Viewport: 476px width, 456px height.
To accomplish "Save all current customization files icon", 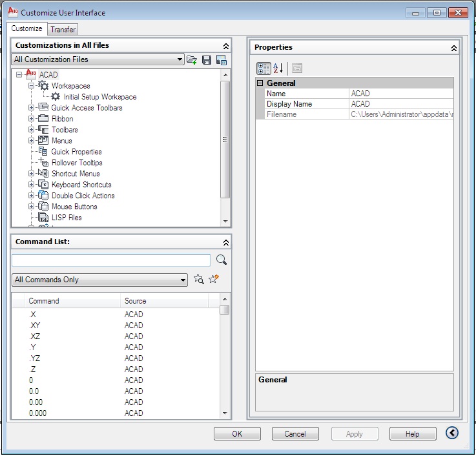I will (x=207, y=60).
